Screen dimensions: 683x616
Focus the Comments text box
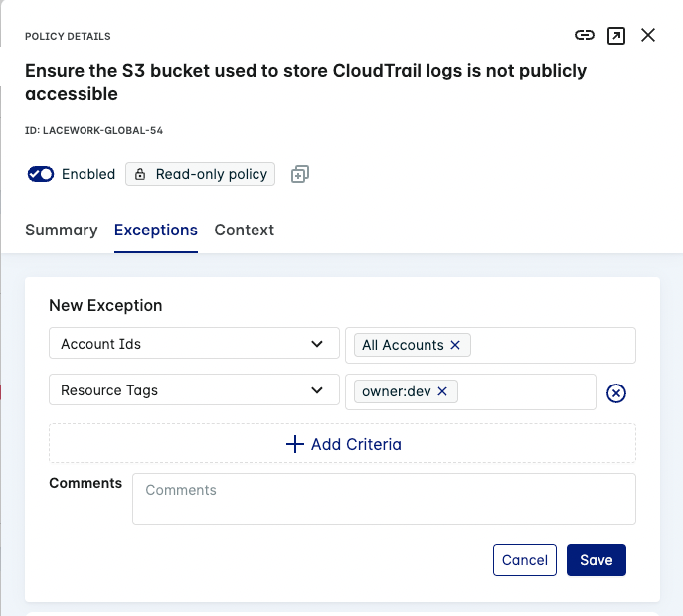click(384, 499)
